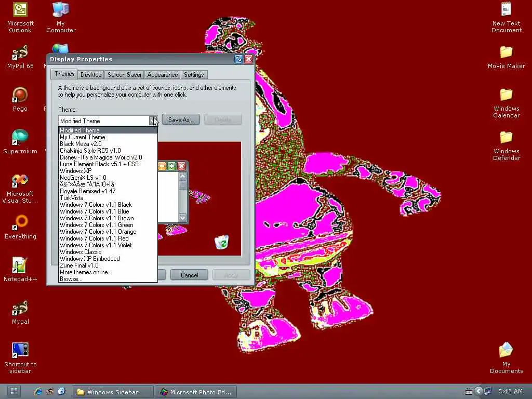
Task: Switch to the Screen Saver tab
Action: click(124, 75)
